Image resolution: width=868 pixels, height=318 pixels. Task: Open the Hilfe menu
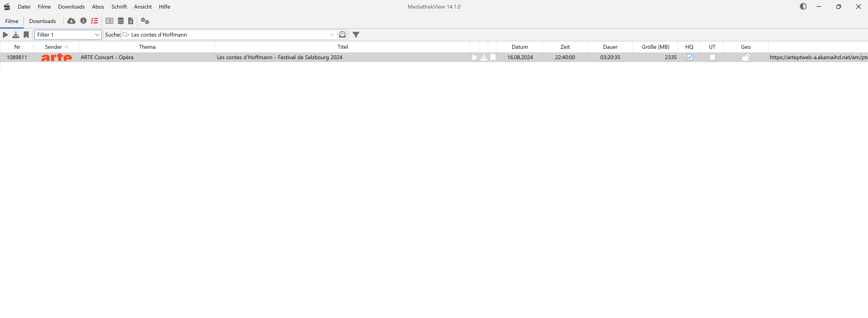(x=164, y=7)
